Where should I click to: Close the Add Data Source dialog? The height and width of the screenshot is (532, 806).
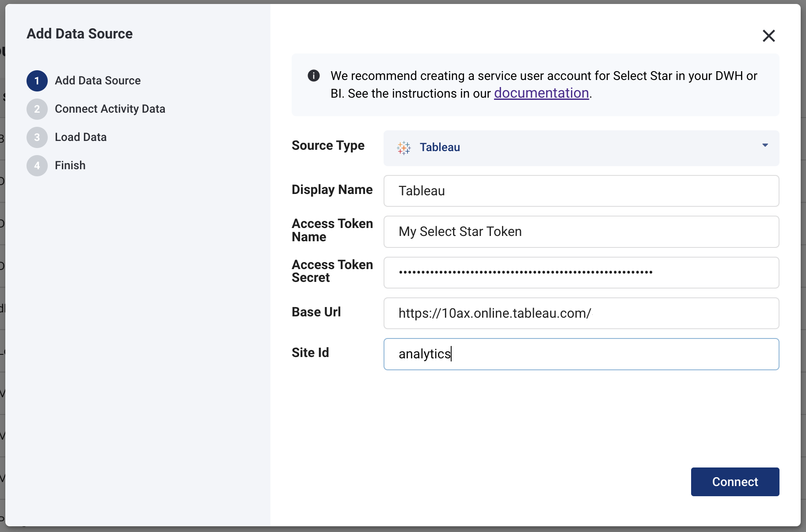(768, 36)
